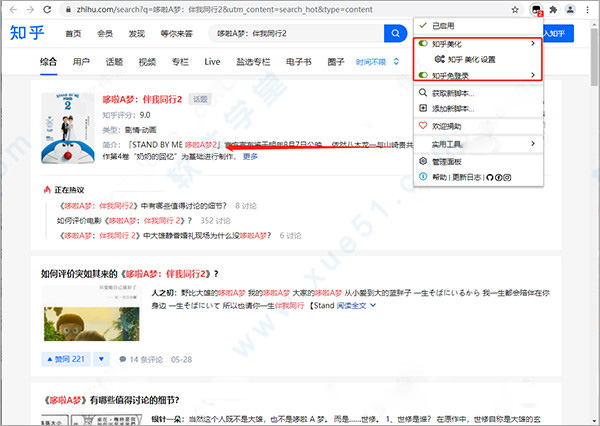Switch to the 盐选专栏 search tab
Image resolution: width=600 pixels, height=426 pixels.
[253, 62]
